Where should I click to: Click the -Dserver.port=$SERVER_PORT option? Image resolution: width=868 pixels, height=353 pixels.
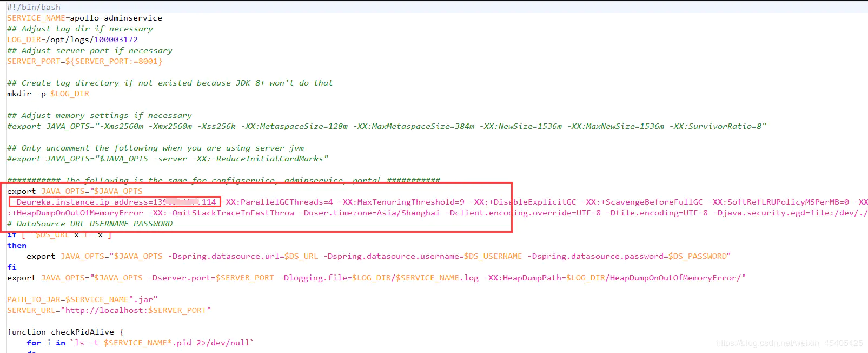[211, 278]
